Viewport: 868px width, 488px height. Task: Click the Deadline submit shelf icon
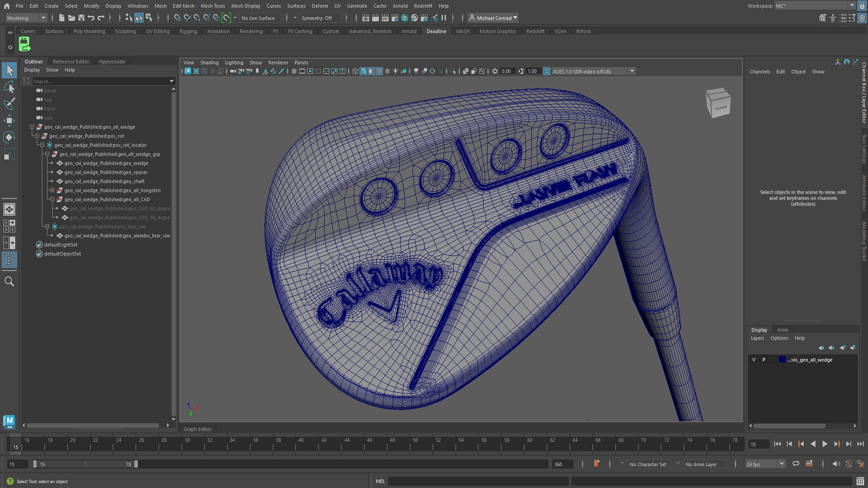24,44
